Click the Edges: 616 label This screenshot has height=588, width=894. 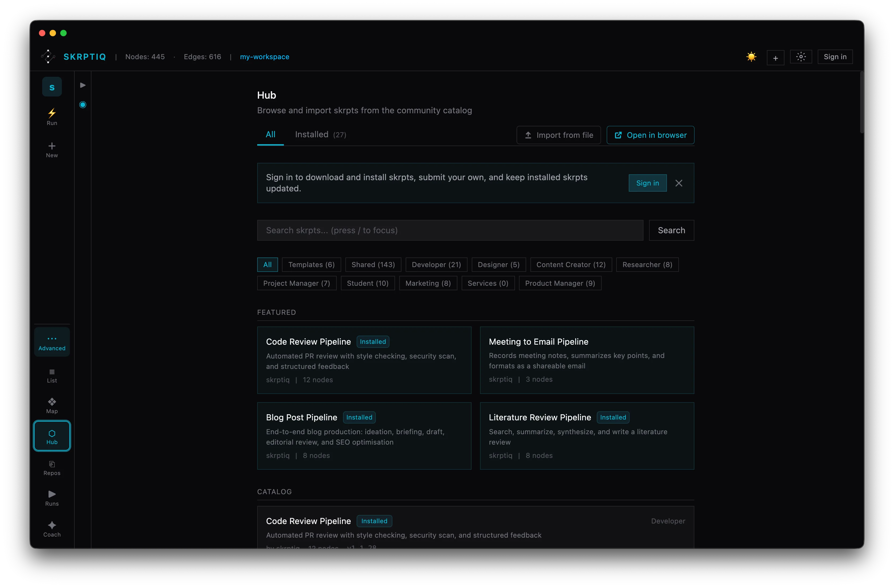(203, 57)
